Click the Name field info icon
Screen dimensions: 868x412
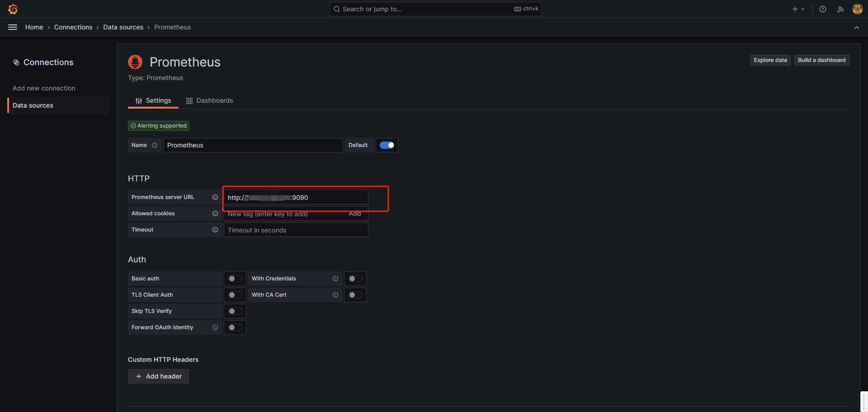pos(155,145)
